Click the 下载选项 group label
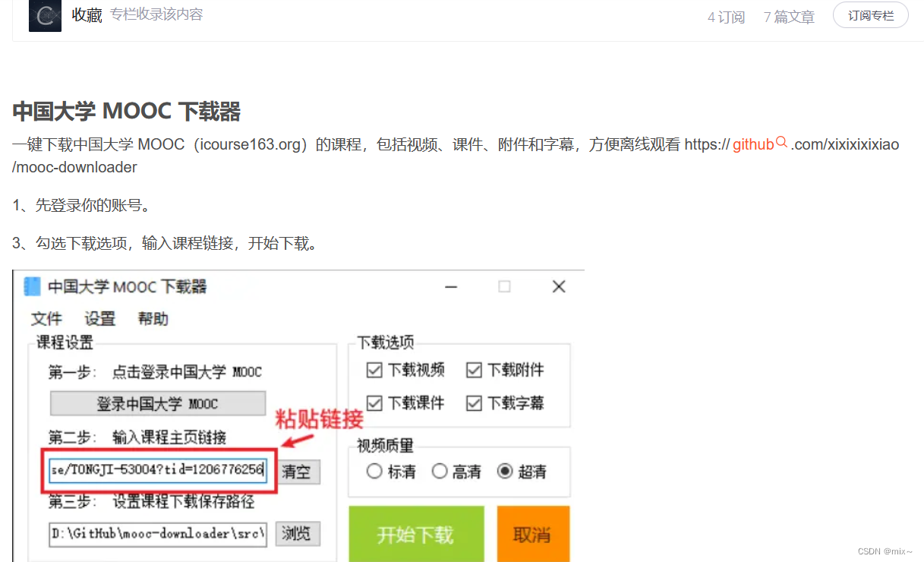 (386, 343)
